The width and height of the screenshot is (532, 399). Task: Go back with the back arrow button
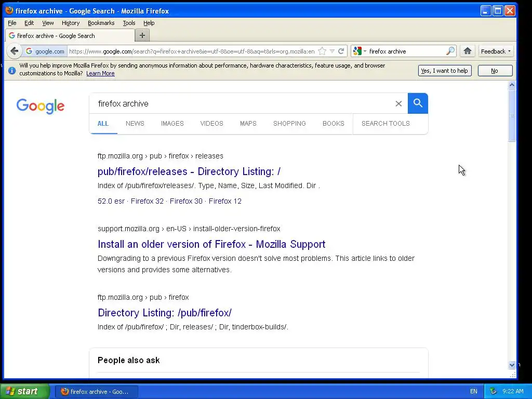14,51
